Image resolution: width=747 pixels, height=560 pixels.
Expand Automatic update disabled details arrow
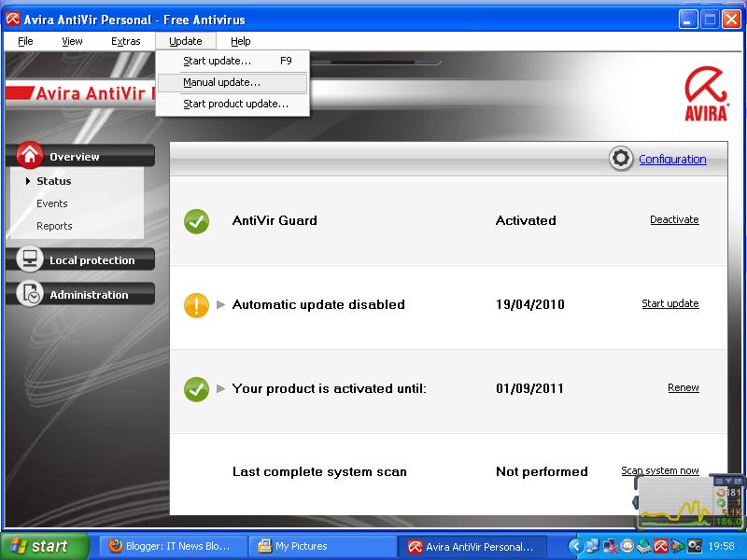[220, 304]
